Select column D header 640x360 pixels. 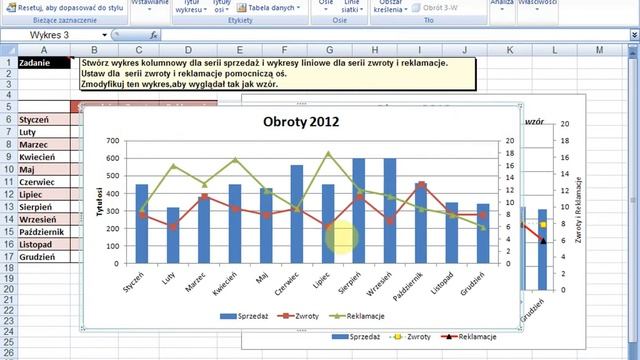[x=188, y=50]
